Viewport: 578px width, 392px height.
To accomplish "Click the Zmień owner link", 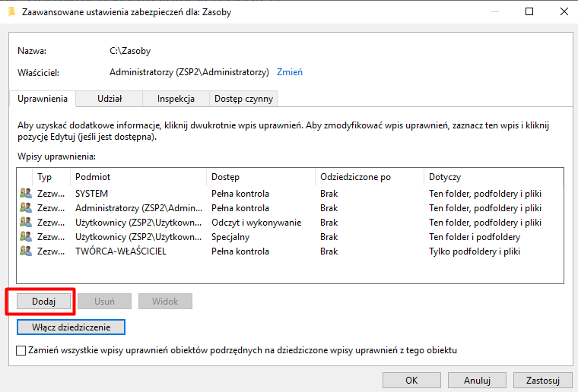I will 290,73.
